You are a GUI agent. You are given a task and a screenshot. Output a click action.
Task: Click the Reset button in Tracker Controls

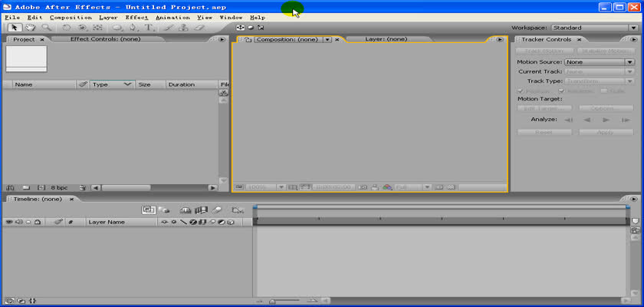[544, 132]
